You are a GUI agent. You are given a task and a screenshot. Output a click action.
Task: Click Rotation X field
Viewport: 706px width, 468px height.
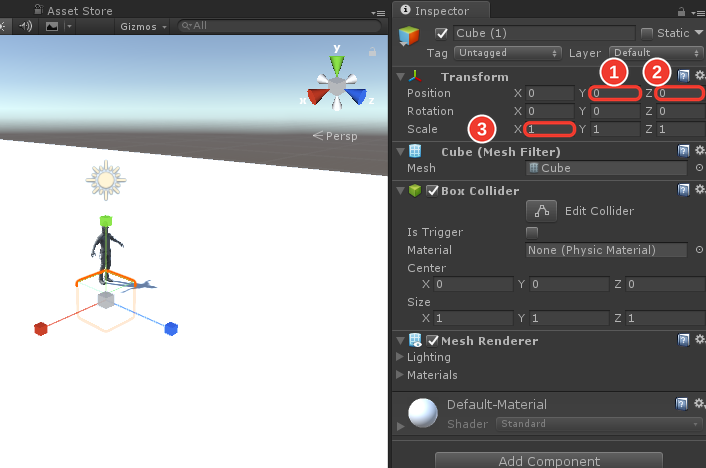click(x=549, y=111)
